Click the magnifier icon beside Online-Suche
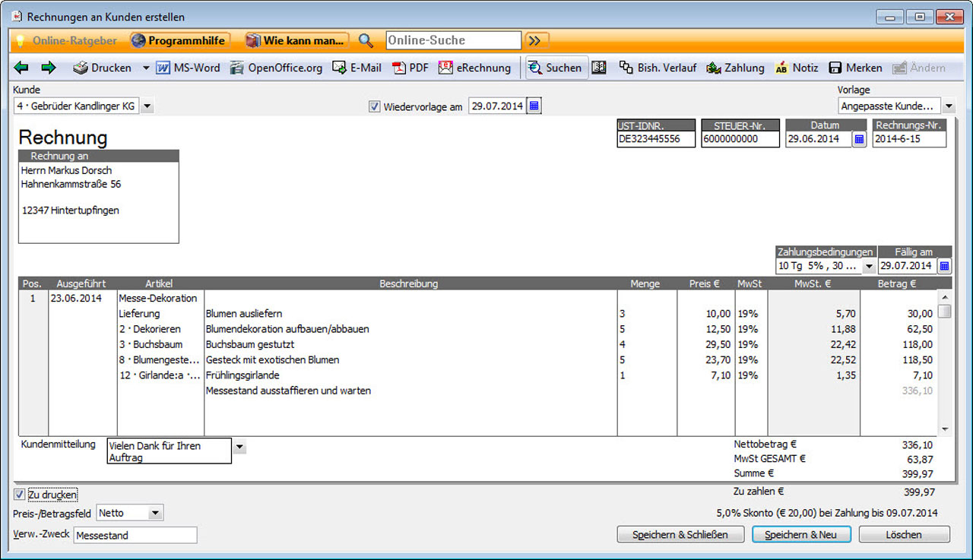Screen dimensions: 973x560 click(366, 40)
